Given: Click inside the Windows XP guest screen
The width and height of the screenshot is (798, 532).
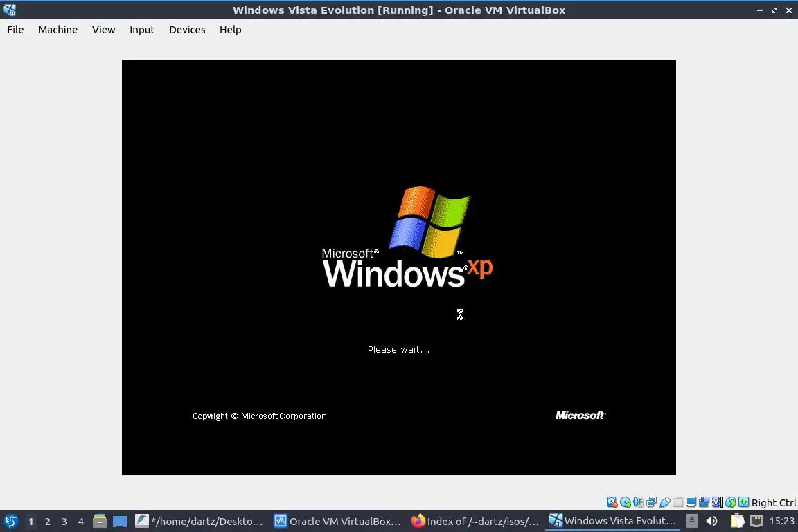Looking at the screenshot, I should click(x=398, y=267).
